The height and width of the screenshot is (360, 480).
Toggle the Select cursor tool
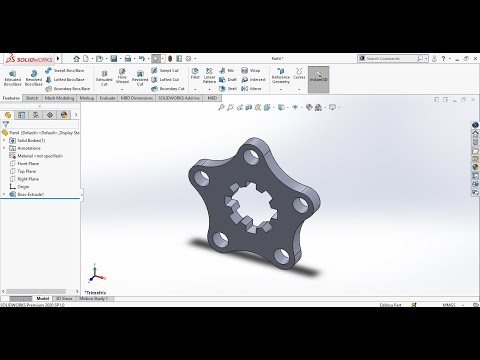pos(156,59)
